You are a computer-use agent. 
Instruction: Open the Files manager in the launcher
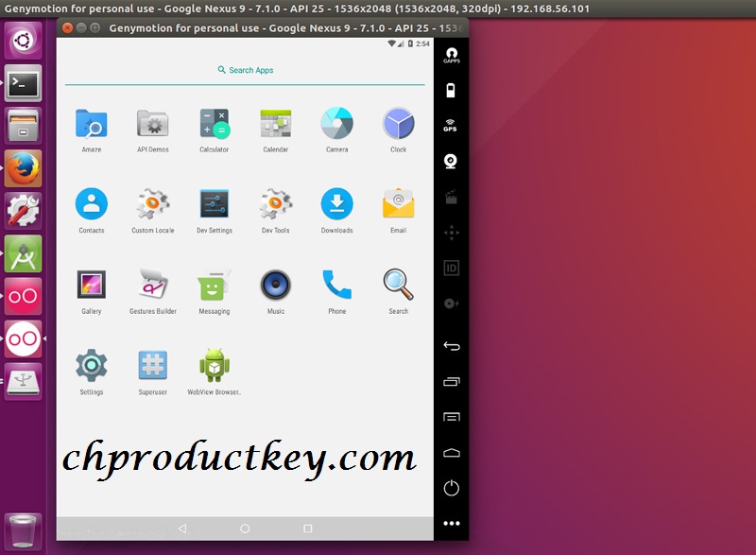click(23, 126)
